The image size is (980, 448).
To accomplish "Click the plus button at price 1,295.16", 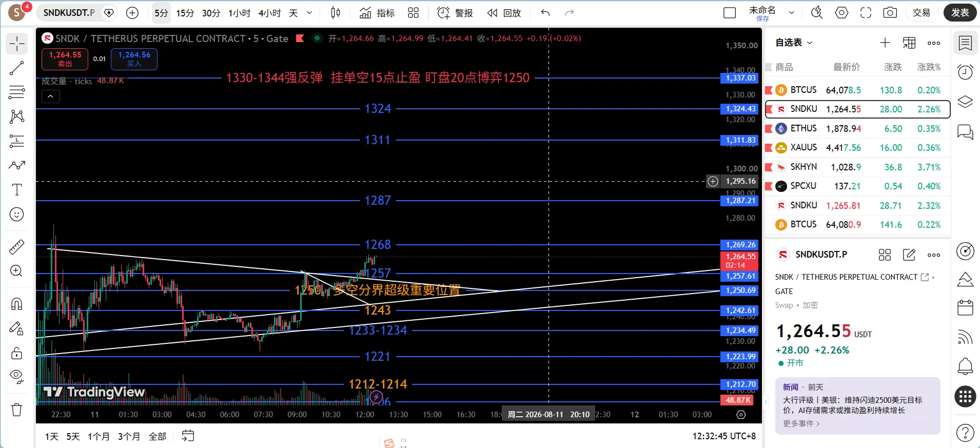I will (x=713, y=181).
